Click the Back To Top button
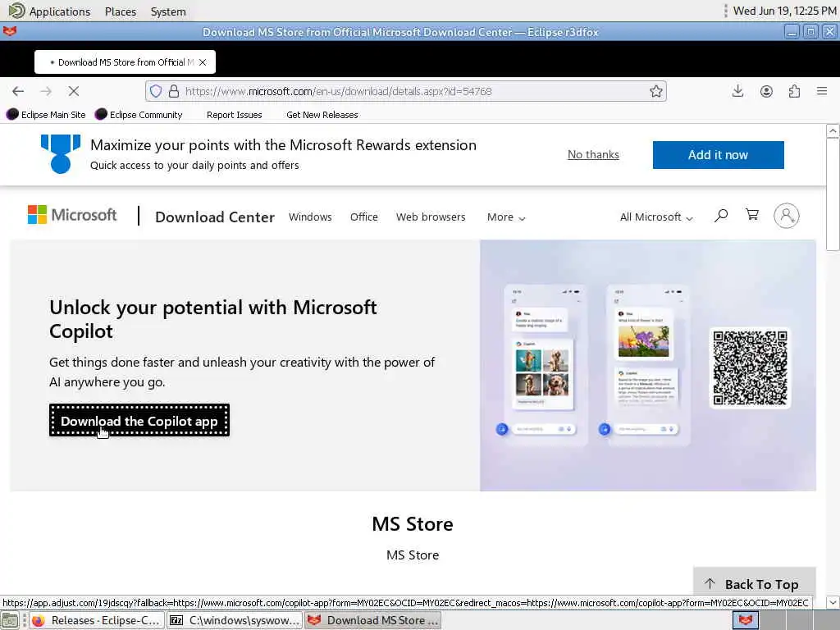Image resolution: width=840 pixels, height=630 pixels. click(x=755, y=583)
